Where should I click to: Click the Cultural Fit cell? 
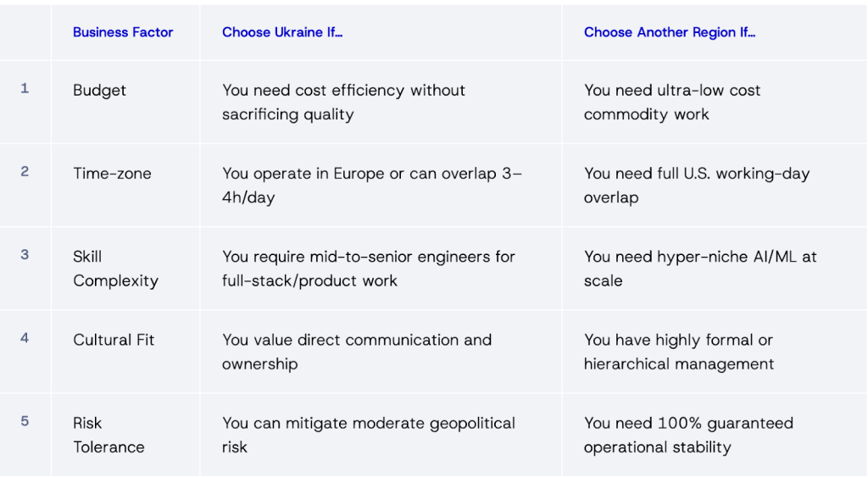(114, 340)
